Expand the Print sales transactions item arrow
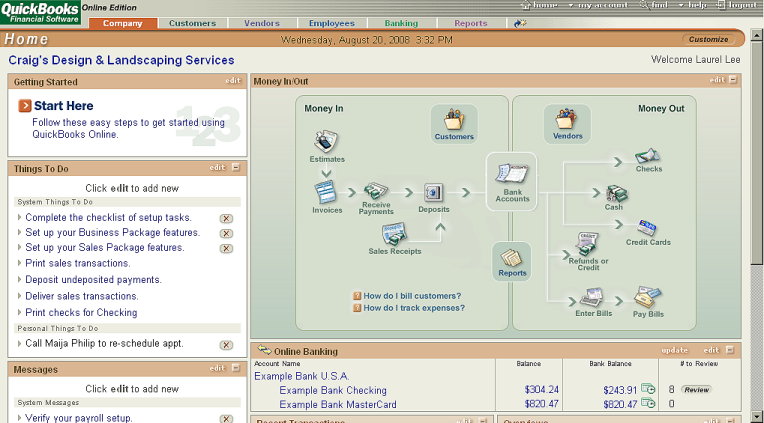The height and width of the screenshot is (423, 764). click(19, 263)
